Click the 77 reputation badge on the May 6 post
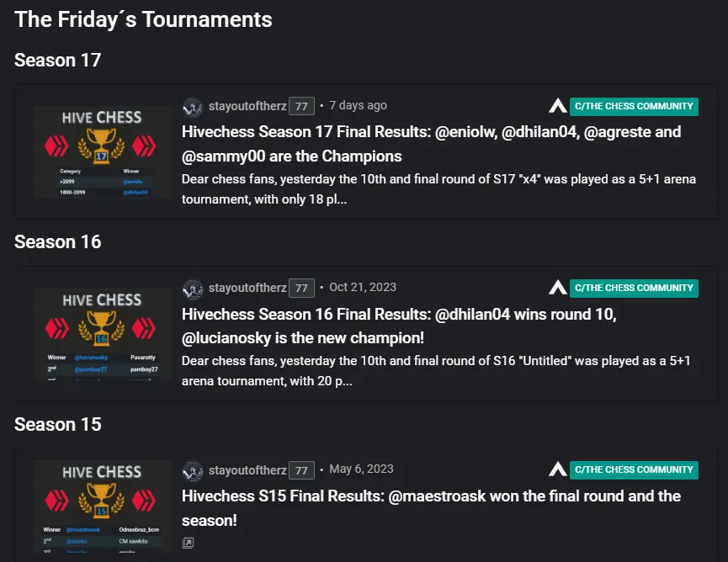Viewport: 728px width, 562px height. (x=301, y=469)
